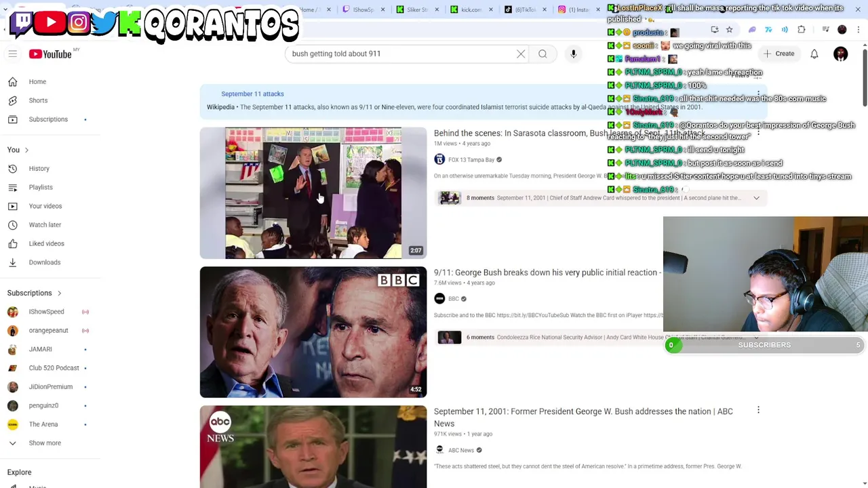Go to the YouTube logo home link
Screen dimensions: 868x488
click(51, 54)
